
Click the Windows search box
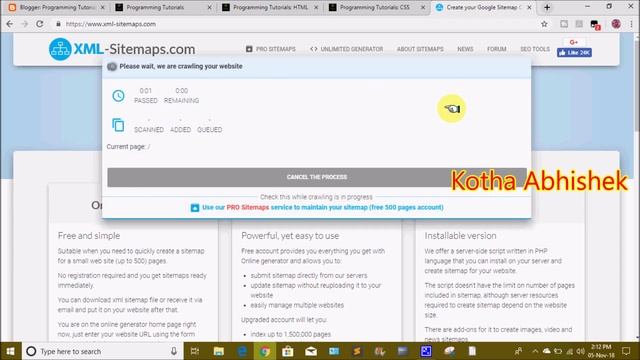click(102, 351)
